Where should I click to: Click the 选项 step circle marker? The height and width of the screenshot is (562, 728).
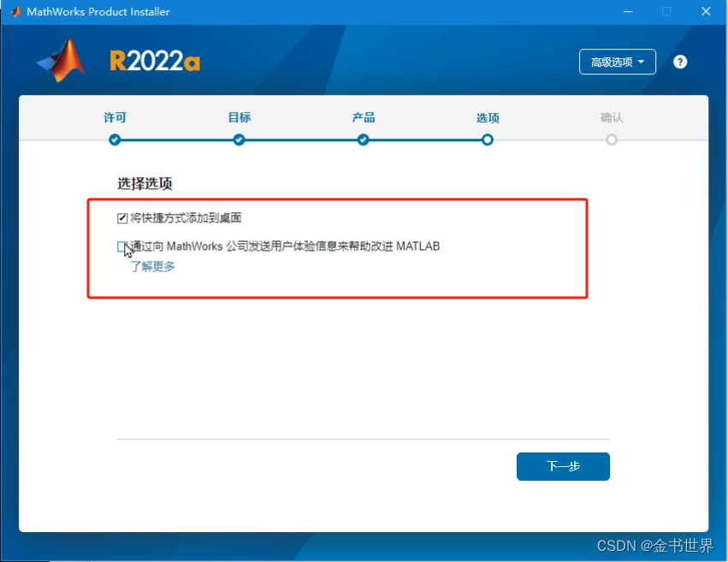pyautogui.click(x=488, y=139)
